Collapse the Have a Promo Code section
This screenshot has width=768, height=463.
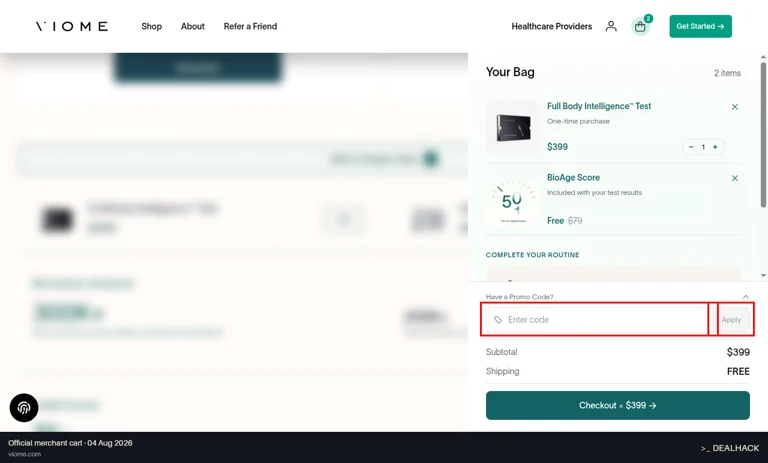(745, 296)
